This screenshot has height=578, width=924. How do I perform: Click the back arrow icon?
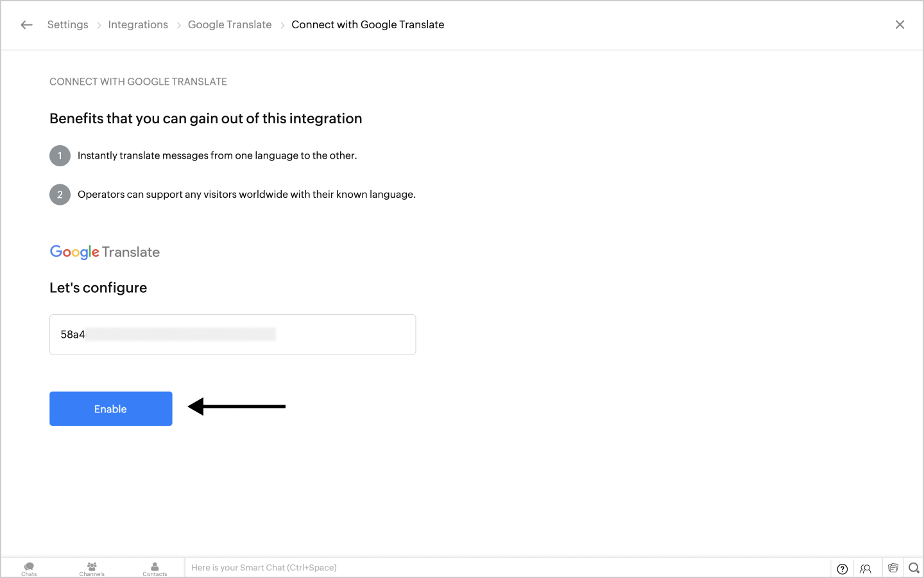[x=26, y=25]
